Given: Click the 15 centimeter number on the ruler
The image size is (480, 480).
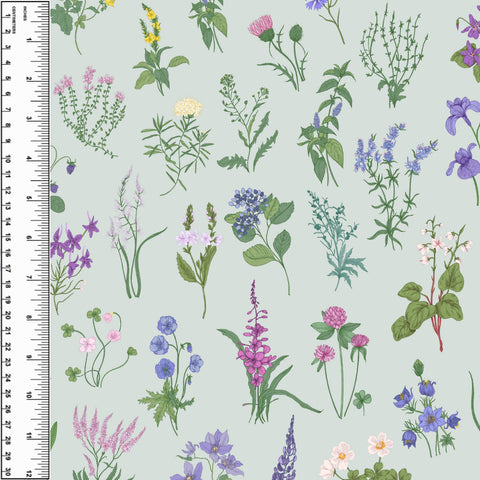Looking at the screenshot, I should point(7,237).
